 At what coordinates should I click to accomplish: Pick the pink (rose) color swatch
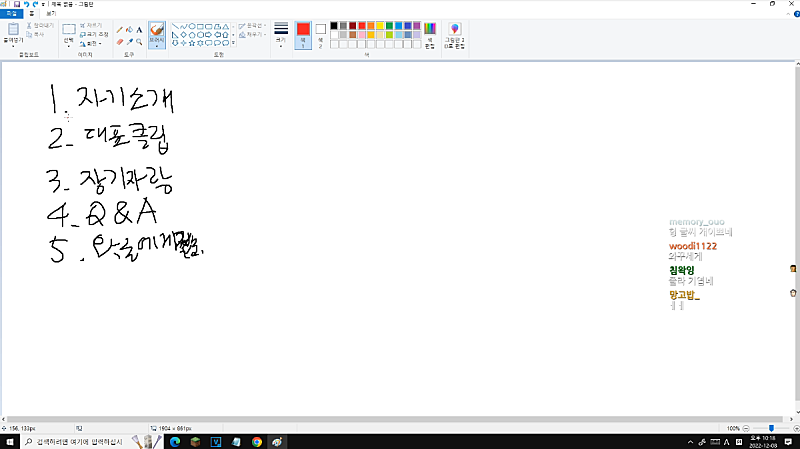(361, 35)
